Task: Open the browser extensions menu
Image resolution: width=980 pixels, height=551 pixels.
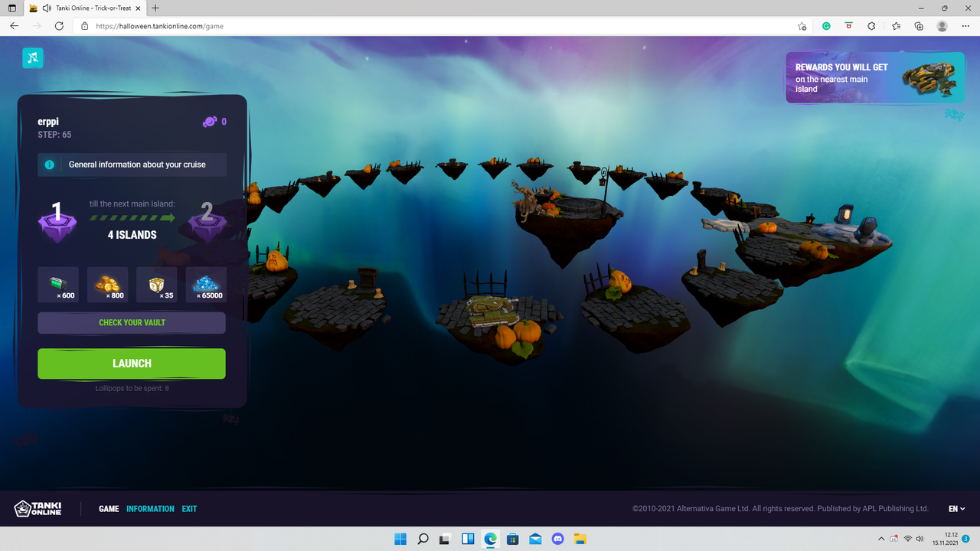Action: click(871, 26)
